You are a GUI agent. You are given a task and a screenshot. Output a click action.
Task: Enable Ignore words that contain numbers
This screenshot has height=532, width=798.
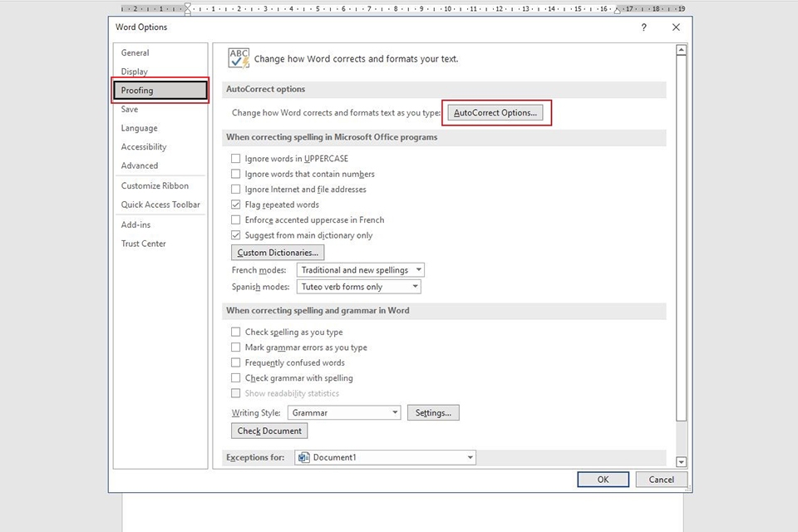click(235, 174)
